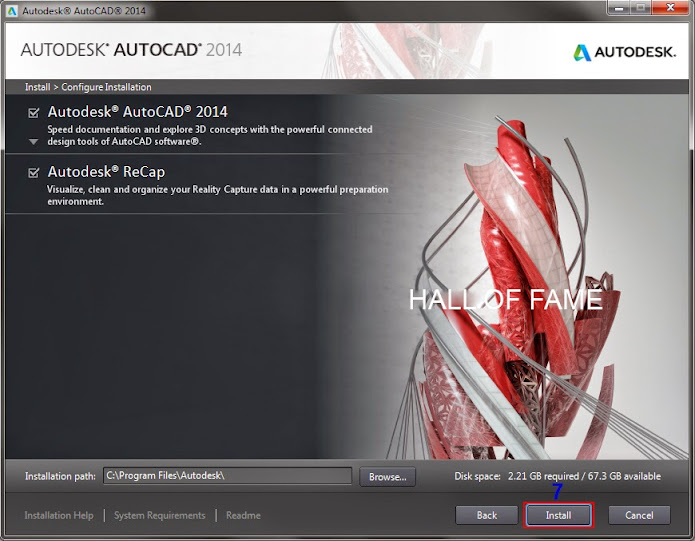Select the Autodesk AutoCAD 2014 product title
The height and width of the screenshot is (541, 695).
[137, 112]
